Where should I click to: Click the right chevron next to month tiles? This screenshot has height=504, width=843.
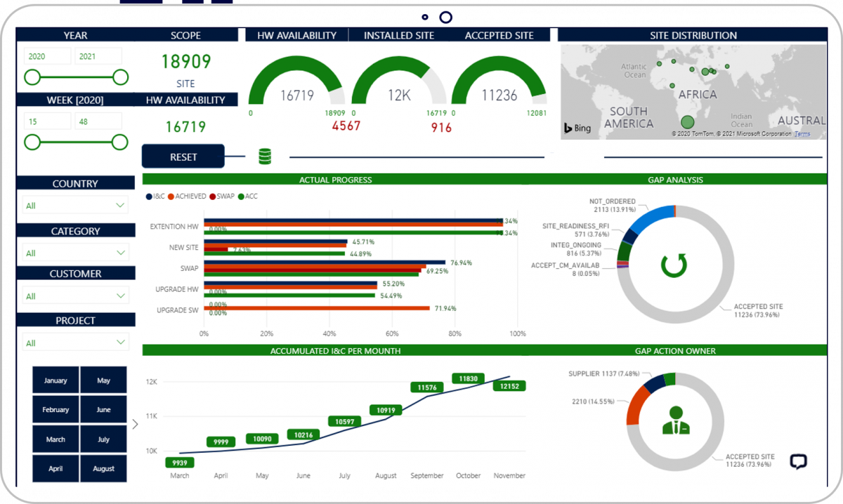click(135, 424)
